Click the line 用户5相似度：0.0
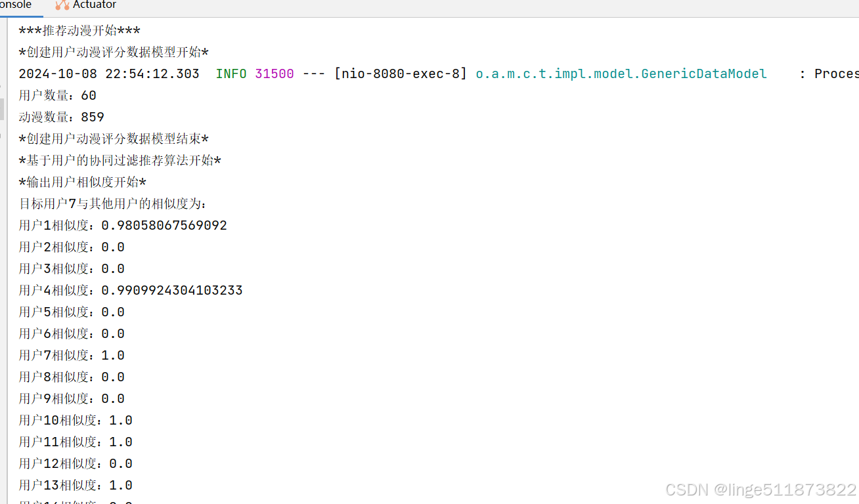Image resolution: width=859 pixels, height=504 pixels. click(72, 312)
